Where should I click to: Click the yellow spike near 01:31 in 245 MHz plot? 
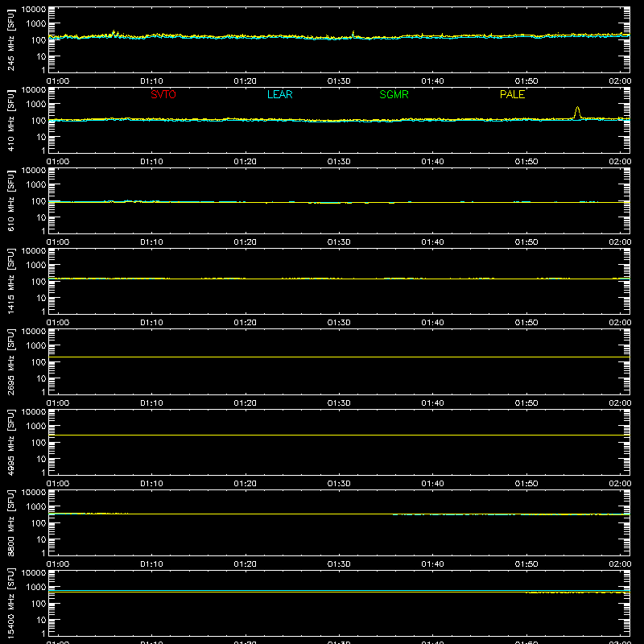(353, 33)
